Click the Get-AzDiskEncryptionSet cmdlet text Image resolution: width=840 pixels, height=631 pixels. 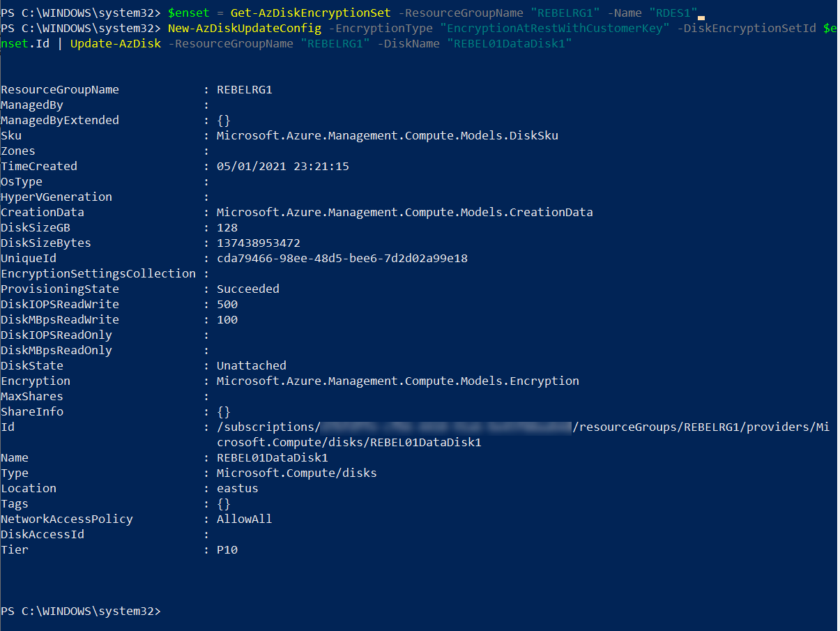[311, 13]
